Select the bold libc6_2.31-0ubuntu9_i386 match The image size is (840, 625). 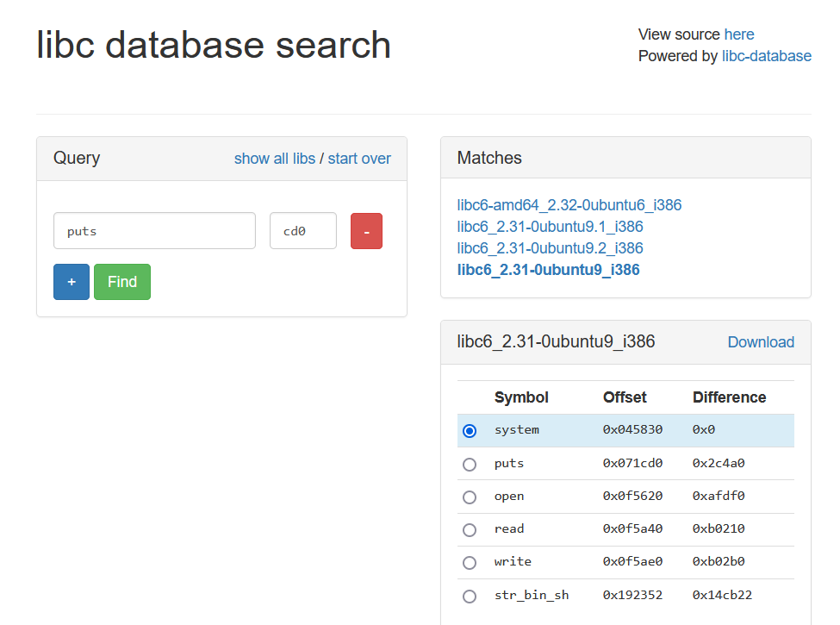click(548, 270)
